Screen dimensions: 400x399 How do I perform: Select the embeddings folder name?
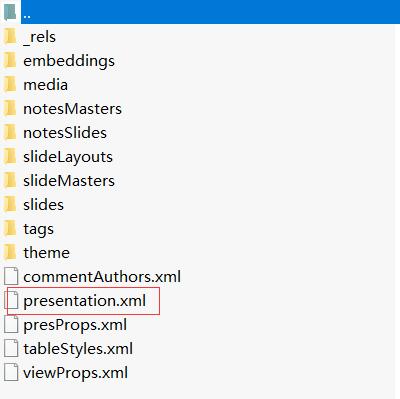[x=69, y=61]
